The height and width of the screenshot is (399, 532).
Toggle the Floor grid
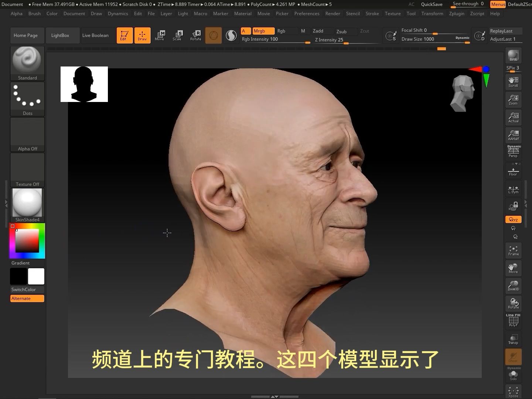coord(513,171)
